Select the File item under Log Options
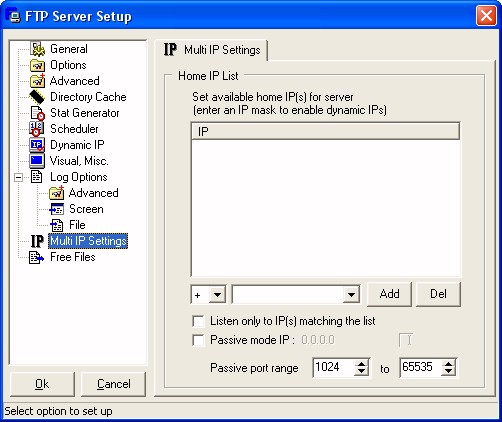 [77, 225]
